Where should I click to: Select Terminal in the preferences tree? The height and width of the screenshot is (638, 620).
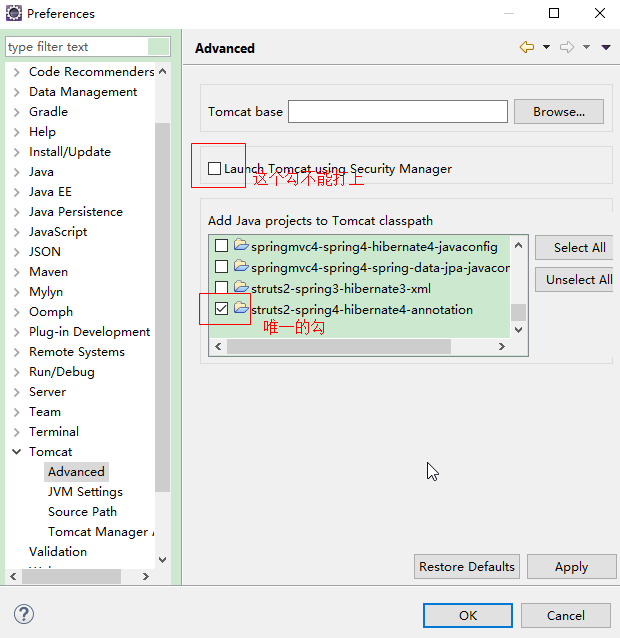tap(54, 432)
